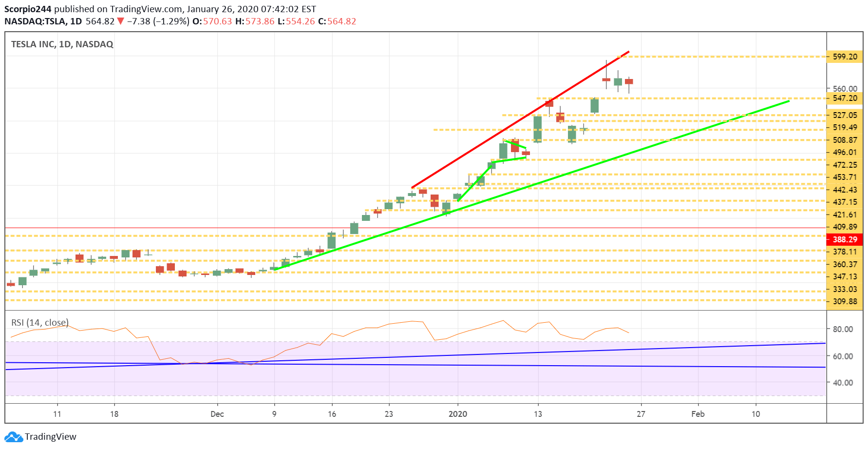Select the 547.20 price level label

click(845, 98)
